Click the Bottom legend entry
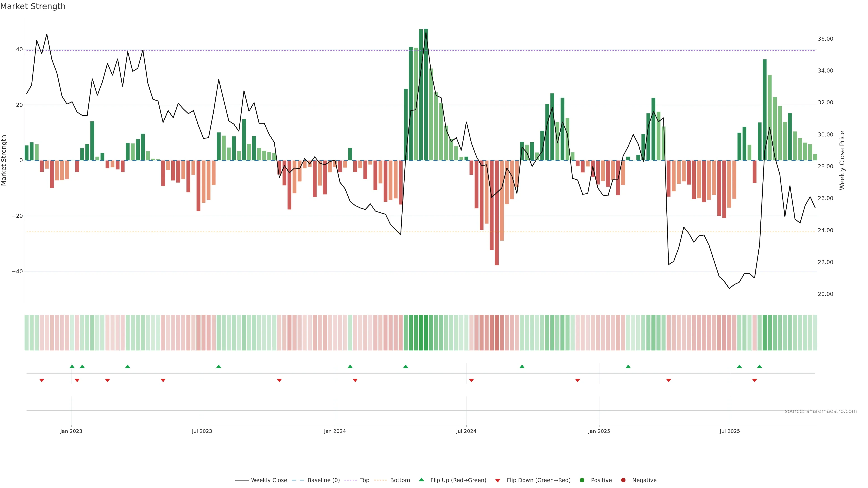The height and width of the screenshot is (488, 868). coord(400,480)
